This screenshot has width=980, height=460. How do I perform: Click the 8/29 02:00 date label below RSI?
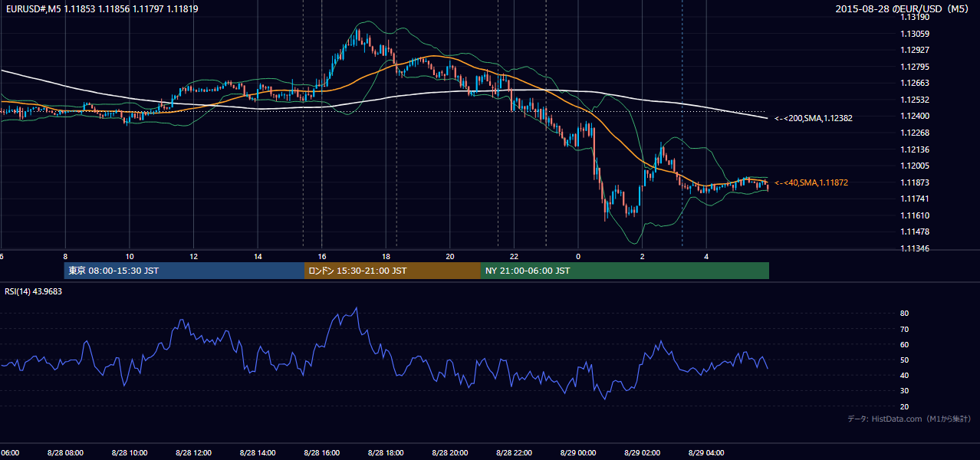point(643,453)
